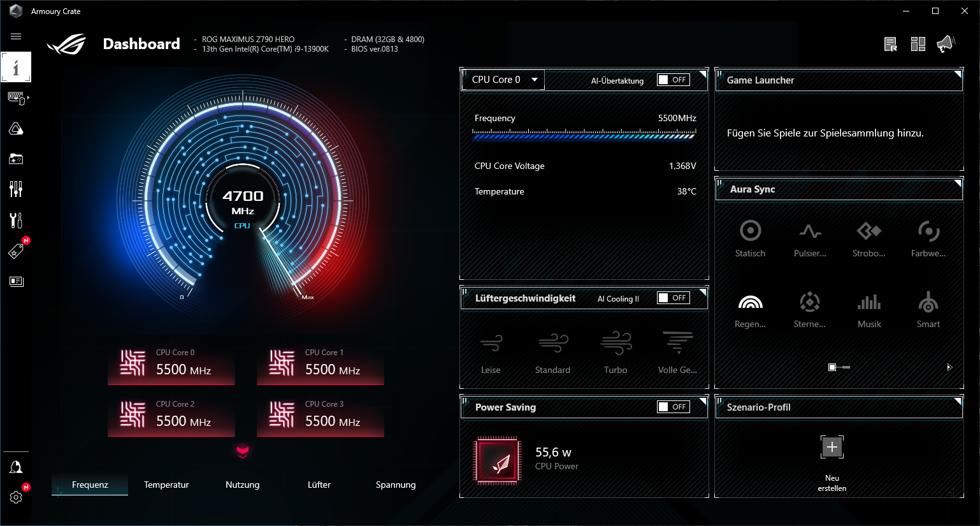980x526 pixels.
Task: Select the Turbo fan mode
Action: [x=616, y=353]
